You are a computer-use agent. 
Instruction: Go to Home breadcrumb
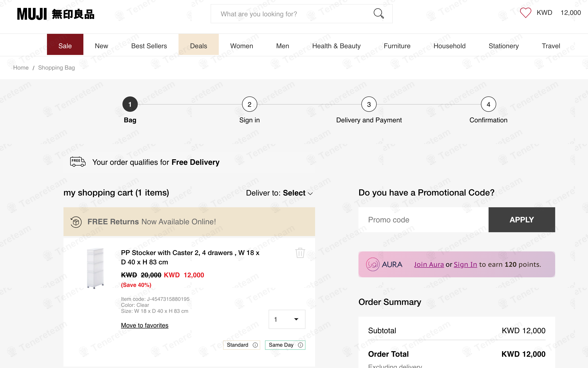[x=21, y=68]
